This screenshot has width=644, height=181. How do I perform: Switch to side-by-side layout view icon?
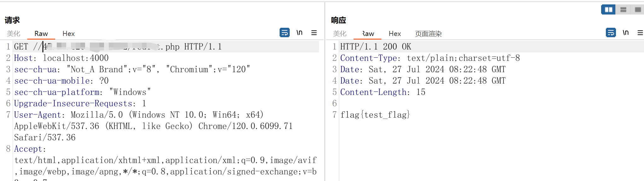[x=608, y=9]
